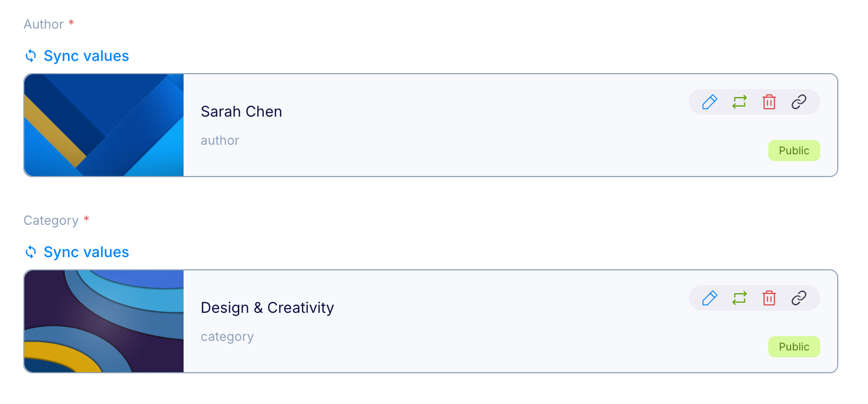Screen dimensions: 868x404
Task: Click the Public badge on Design & Creativity card
Action: pyautogui.click(x=794, y=347)
